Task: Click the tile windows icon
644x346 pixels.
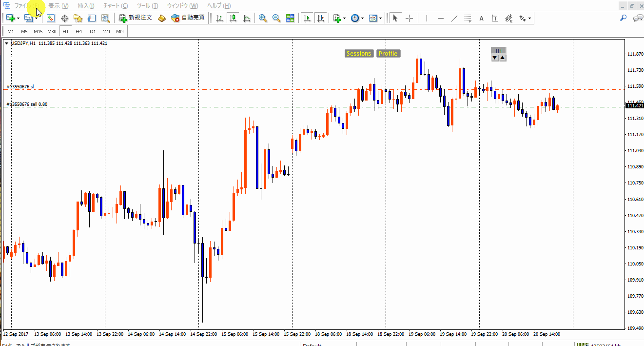Action: point(290,18)
